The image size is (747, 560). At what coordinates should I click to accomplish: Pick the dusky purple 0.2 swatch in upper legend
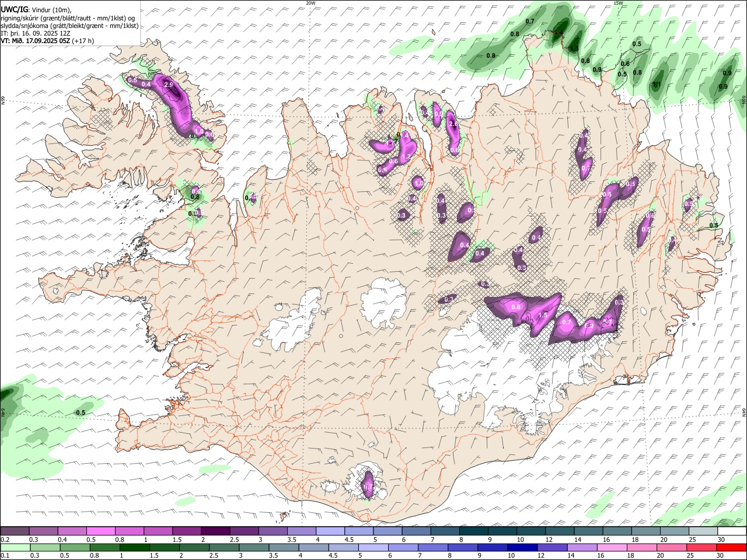[15, 531]
